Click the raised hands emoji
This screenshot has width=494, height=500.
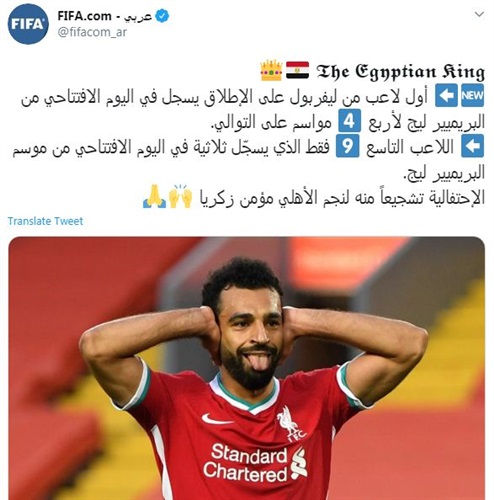coord(181,196)
